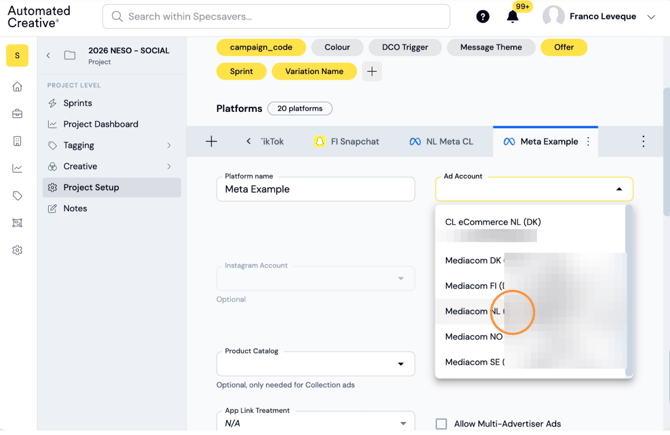Viewport: 670px width, 435px height.
Task: Open the briefcase icon in sidebar
Action: pyautogui.click(x=17, y=114)
